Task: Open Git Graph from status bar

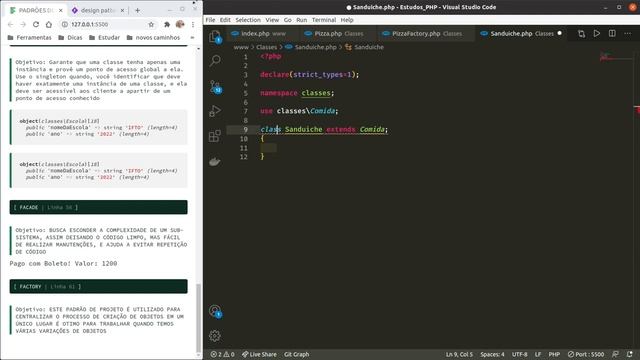Action: [297, 354]
